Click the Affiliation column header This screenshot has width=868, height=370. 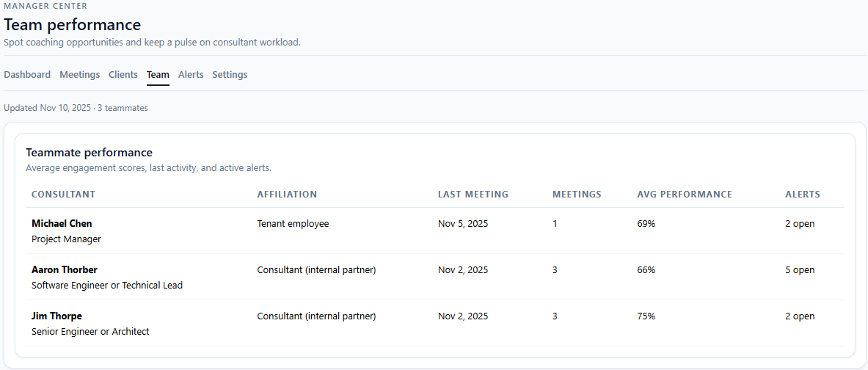coord(287,195)
